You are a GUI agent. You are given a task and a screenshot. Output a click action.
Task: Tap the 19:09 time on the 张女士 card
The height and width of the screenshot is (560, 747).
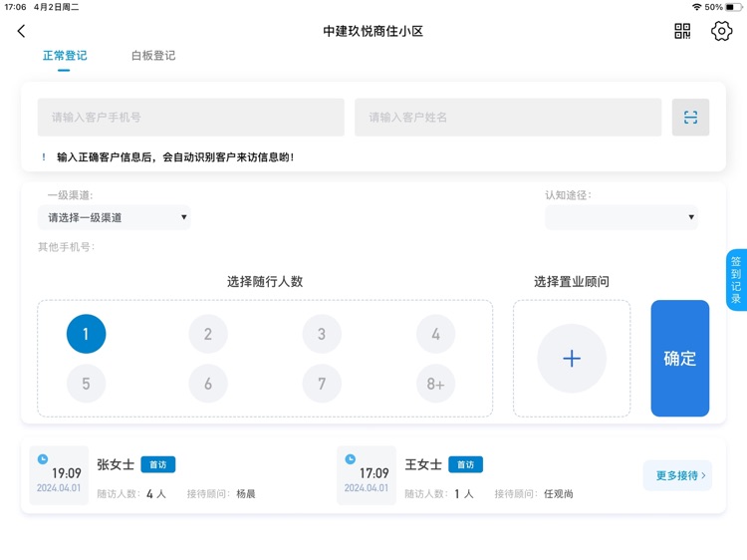[x=66, y=473]
